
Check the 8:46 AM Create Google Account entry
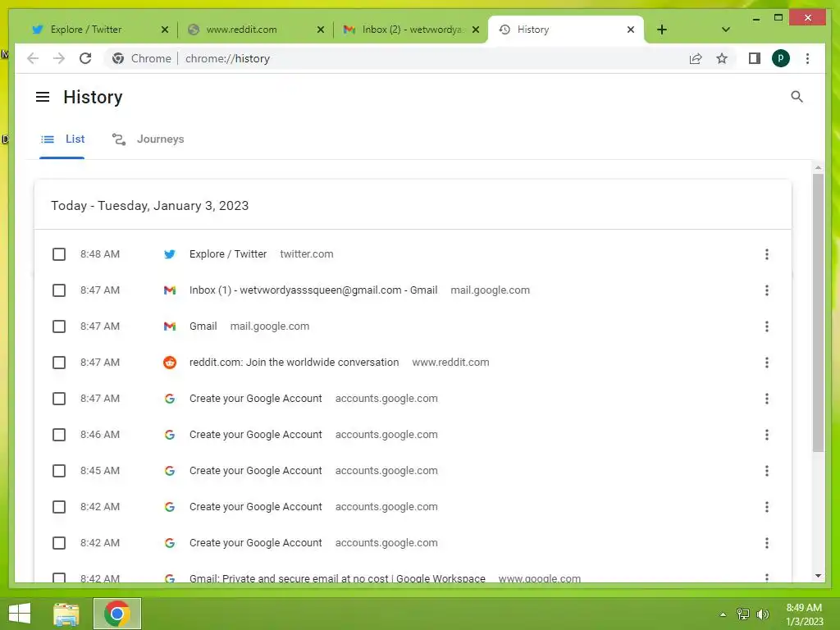click(59, 435)
